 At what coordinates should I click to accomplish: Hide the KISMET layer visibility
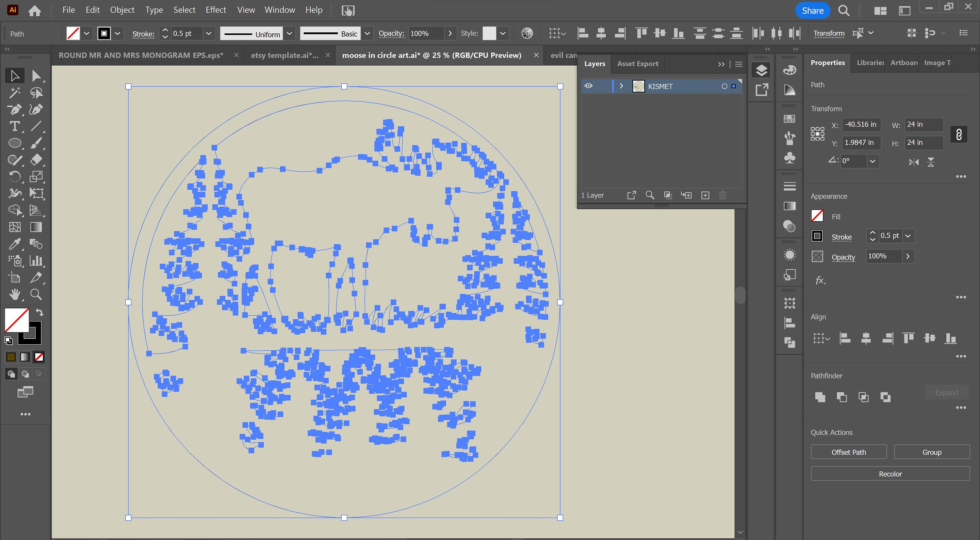[589, 86]
